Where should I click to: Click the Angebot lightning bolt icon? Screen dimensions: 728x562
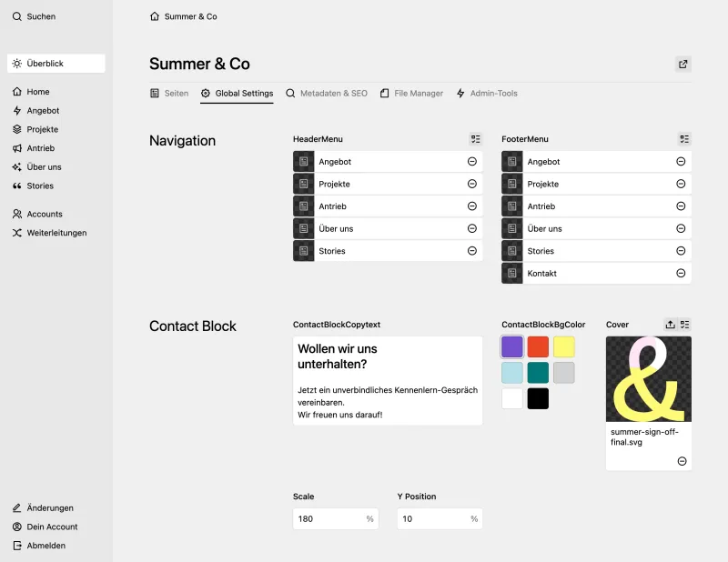[15, 110]
